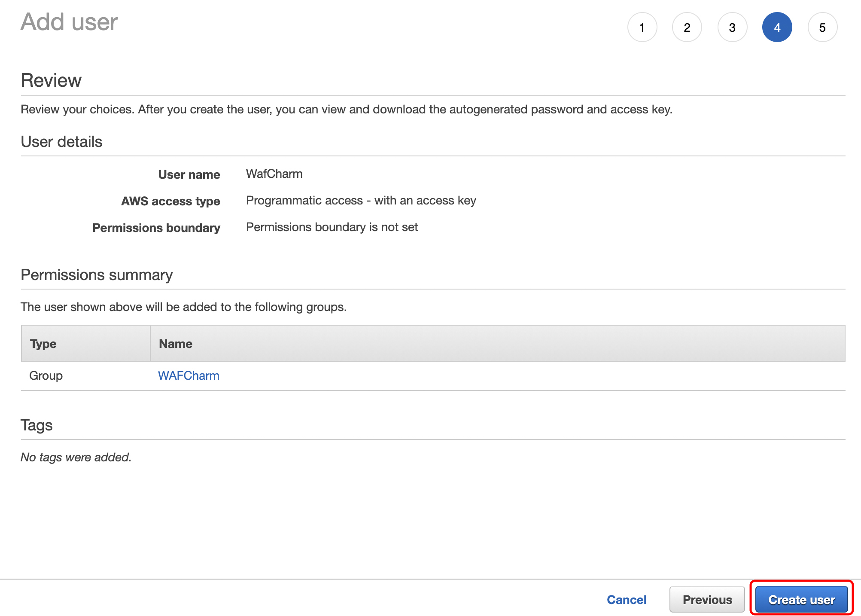This screenshot has height=616, width=861.
Task: Click the User name label
Action: 189,174
